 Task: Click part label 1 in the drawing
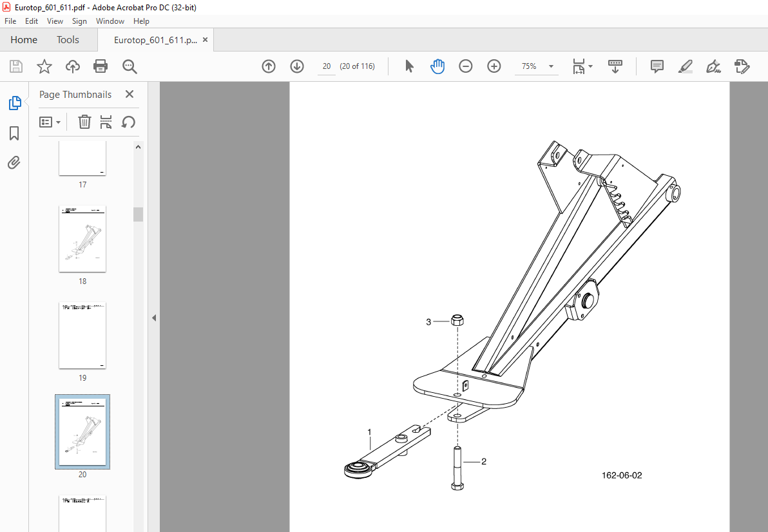369,432
